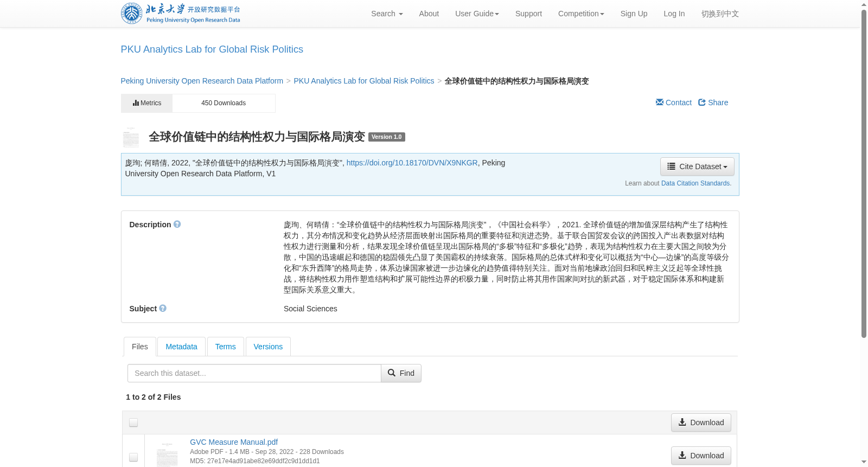The height and width of the screenshot is (467, 868).
Task: Focus the Search this dataset field
Action: (254, 373)
